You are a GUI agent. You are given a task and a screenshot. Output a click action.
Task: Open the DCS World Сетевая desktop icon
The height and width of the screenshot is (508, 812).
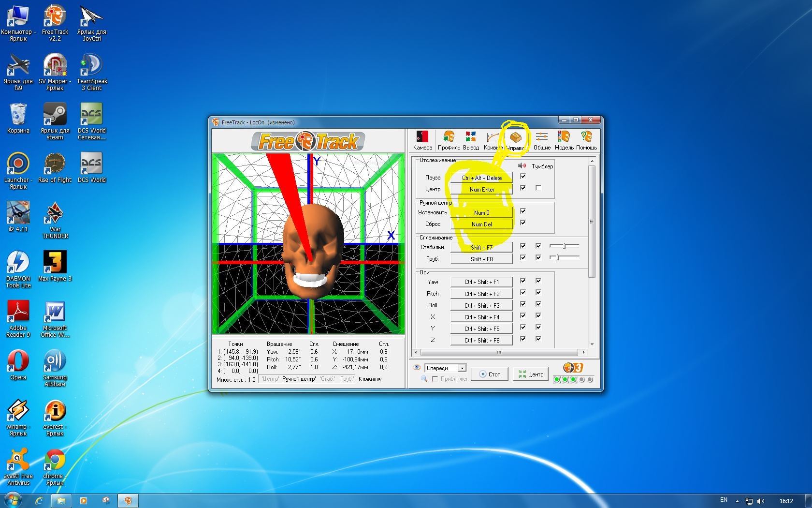[x=92, y=122]
